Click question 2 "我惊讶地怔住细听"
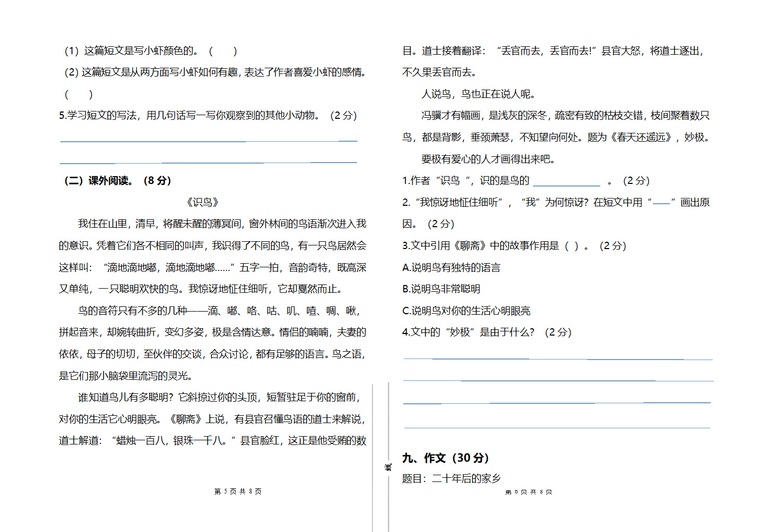The height and width of the screenshot is (532, 768). pyautogui.click(x=556, y=203)
